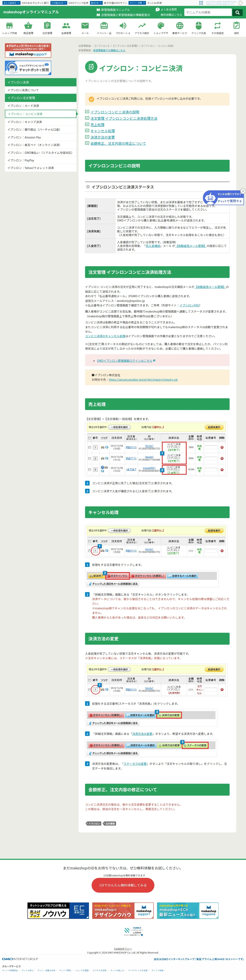This screenshot has width=246, height=980.
Task: Close the chat help bubble
Action: (243, 191)
